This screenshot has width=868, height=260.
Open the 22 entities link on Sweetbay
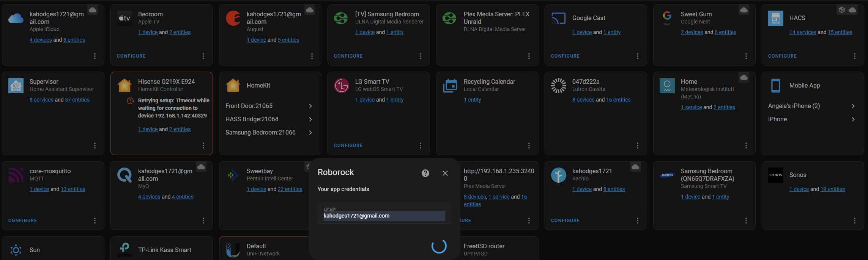pyautogui.click(x=290, y=189)
